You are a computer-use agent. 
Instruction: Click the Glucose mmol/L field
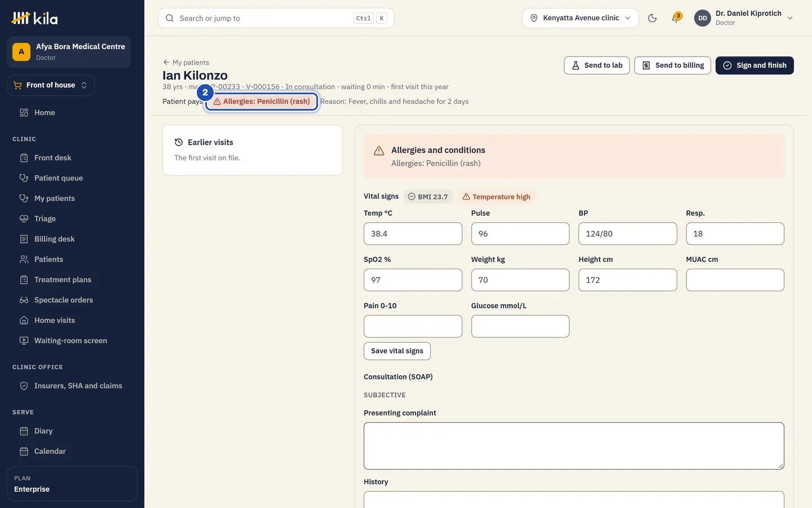coord(520,326)
